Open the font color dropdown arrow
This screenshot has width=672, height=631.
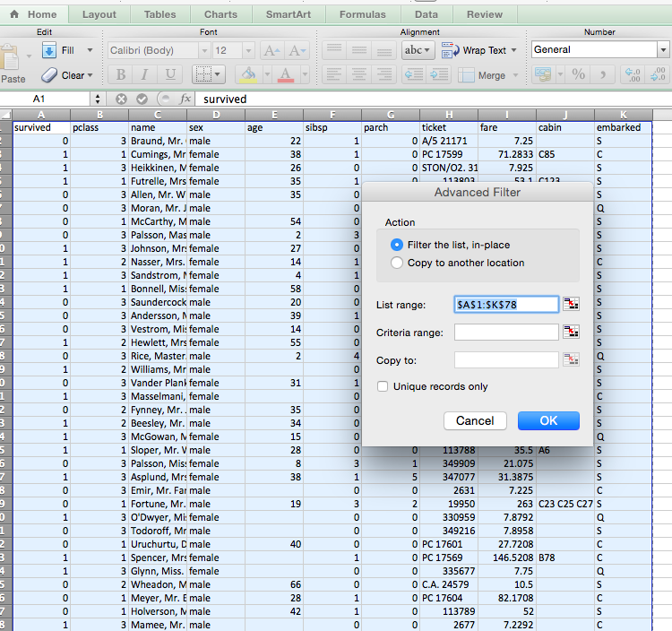tap(305, 75)
